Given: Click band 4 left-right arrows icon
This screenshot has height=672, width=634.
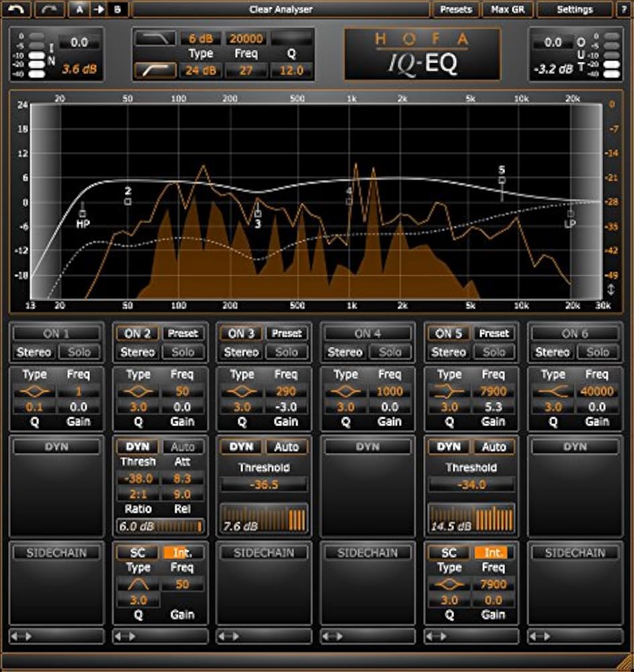Looking at the screenshot, I should pos(332,636).
